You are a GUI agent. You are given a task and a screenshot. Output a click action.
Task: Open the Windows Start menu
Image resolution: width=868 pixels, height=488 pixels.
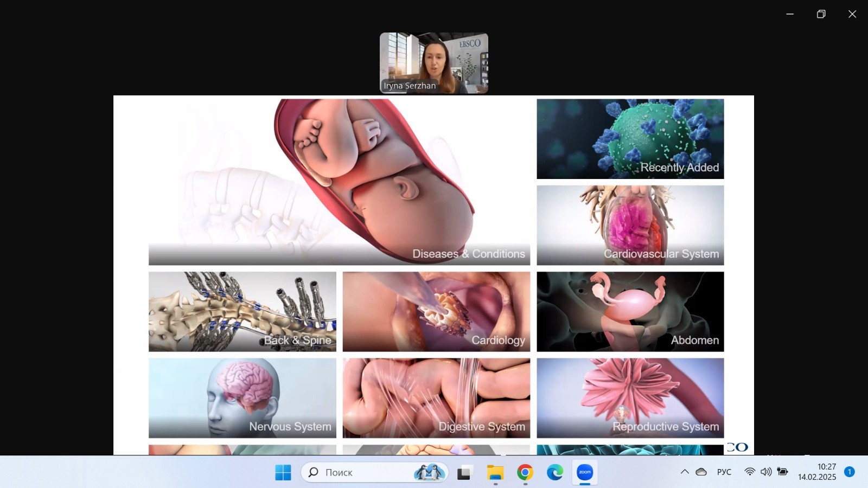(283, 472)
